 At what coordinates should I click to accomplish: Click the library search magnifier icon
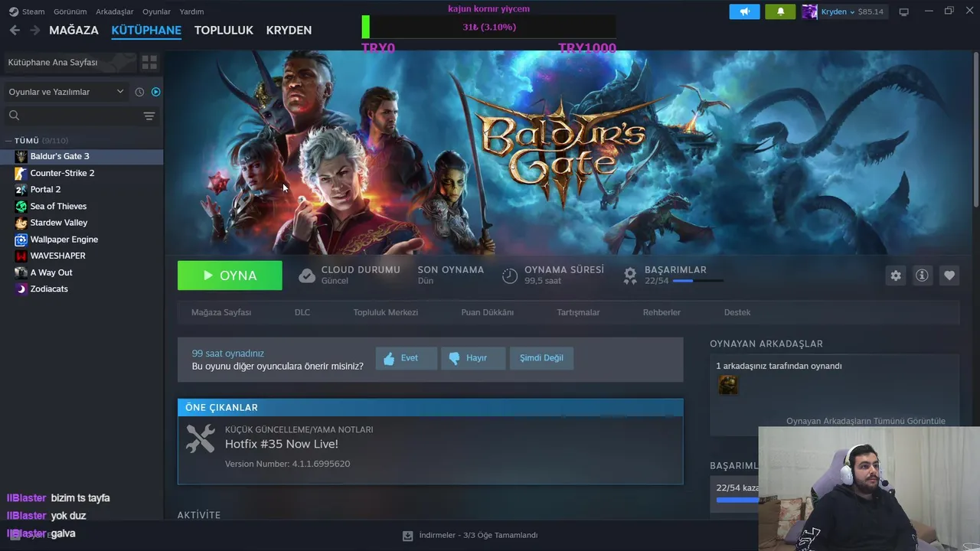14,116
